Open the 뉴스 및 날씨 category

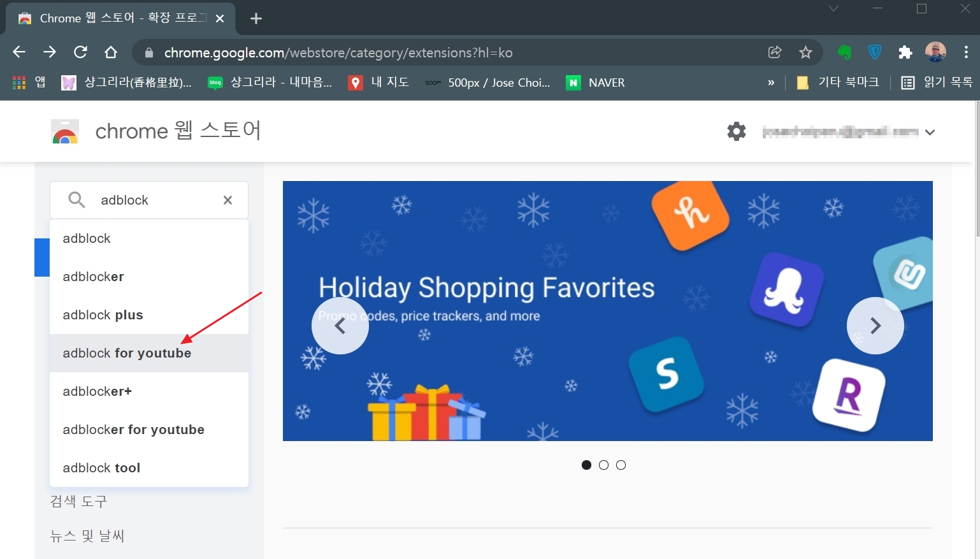tap(87, 536)
